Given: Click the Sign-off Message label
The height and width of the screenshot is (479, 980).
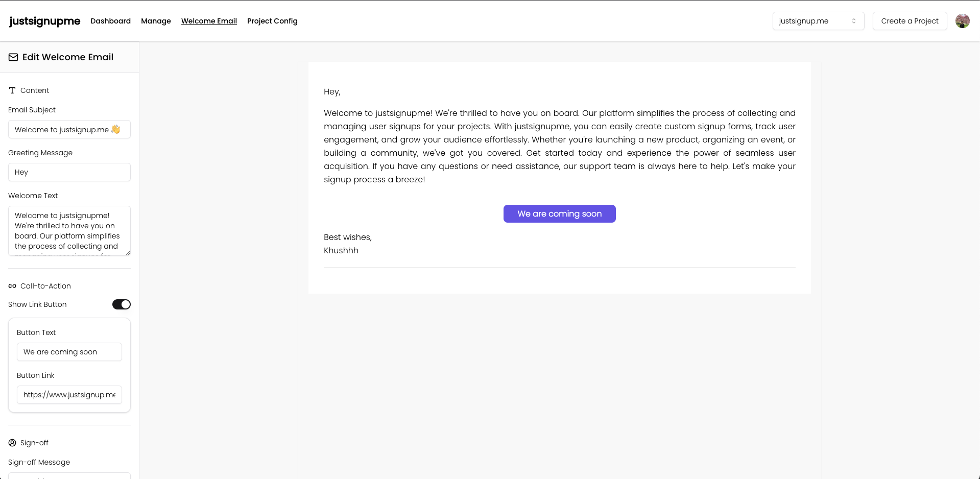Looking at the screenshot, I should (39, 462).
